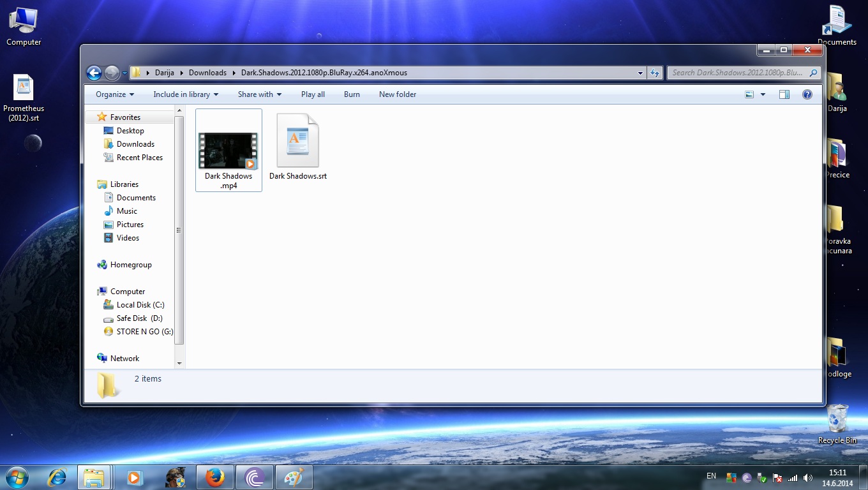Click Play all in the toolbar

(313, 94)
